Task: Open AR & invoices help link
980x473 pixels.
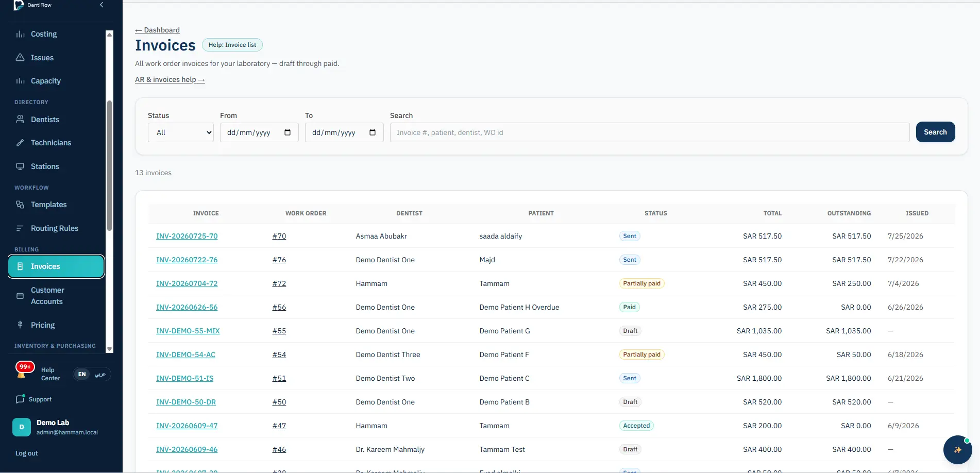Action: 170,79
